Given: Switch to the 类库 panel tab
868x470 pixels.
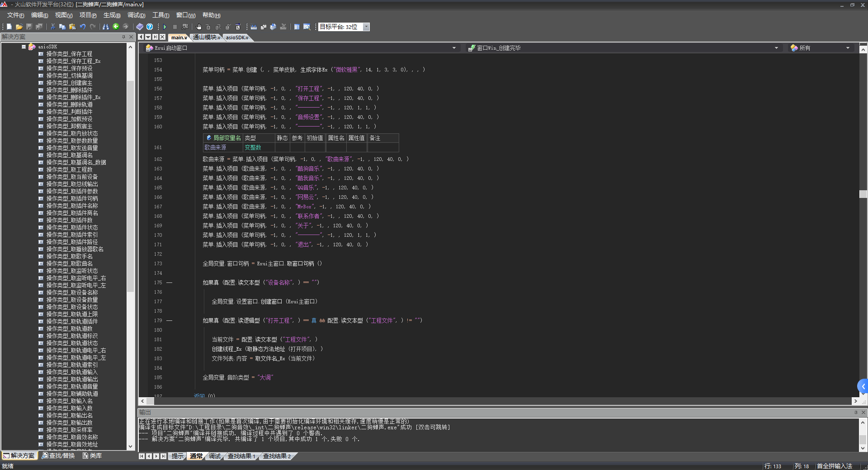Looking at the screenshot, I should pyautogui.click(x=92, y=456).
